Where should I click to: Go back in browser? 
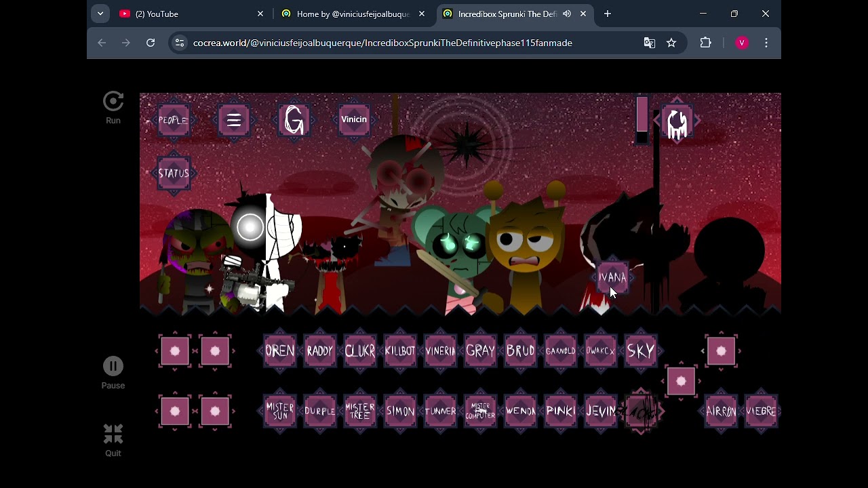tap(102, 43)
